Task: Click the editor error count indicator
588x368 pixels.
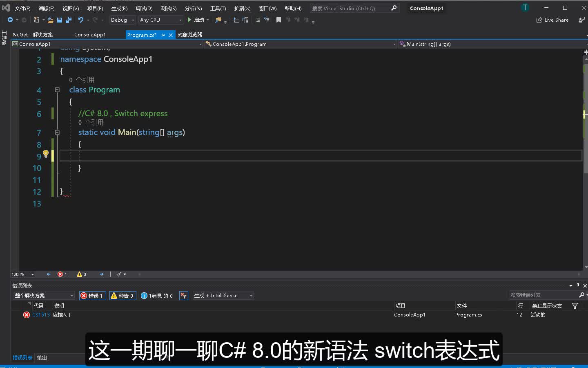Action: [62, 274]
